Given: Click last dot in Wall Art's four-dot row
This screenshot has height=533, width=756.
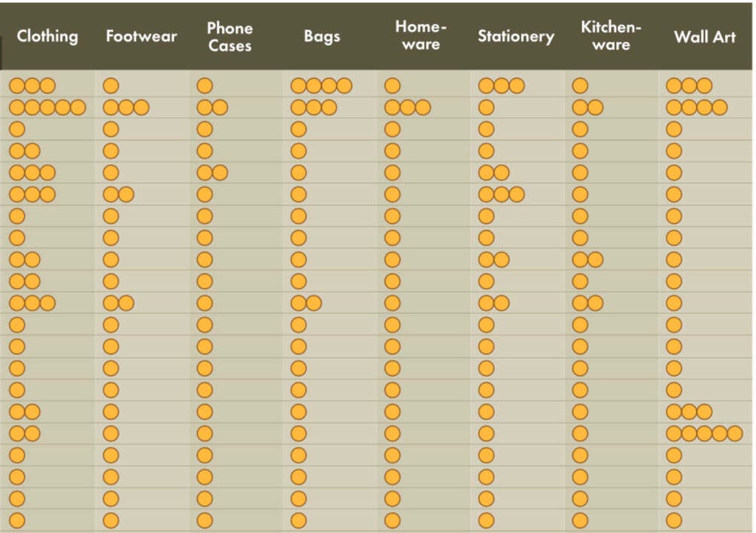Looking at the screenshot, I should [719, 108].
